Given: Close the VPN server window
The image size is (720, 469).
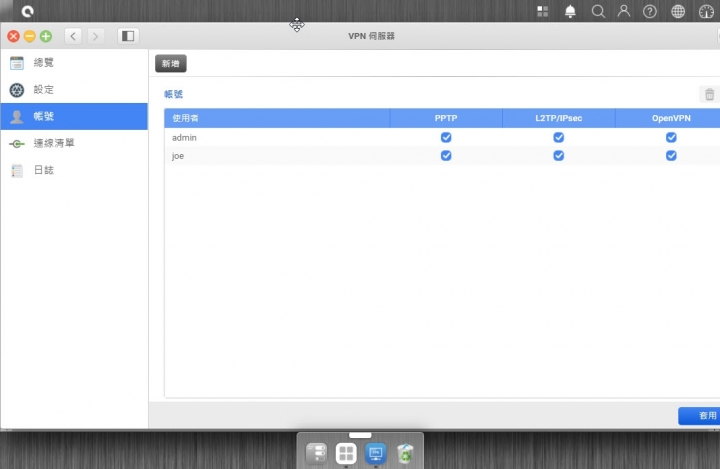Looking at the screenshot, I should pyautogui.click(x=13, y=36).
